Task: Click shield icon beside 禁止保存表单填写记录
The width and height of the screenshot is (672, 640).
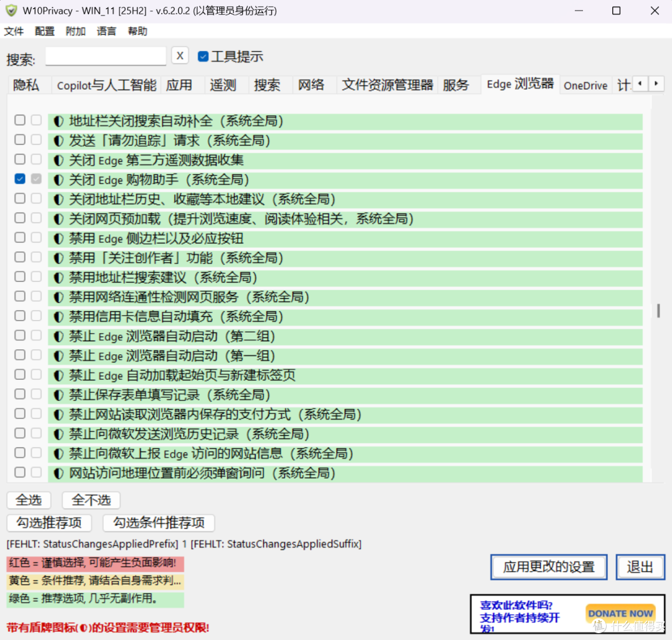Action: [x=58, y=395]
